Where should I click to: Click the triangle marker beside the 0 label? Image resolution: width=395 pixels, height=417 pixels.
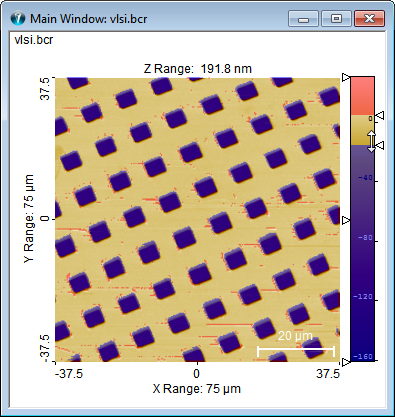tap(380, 116)
